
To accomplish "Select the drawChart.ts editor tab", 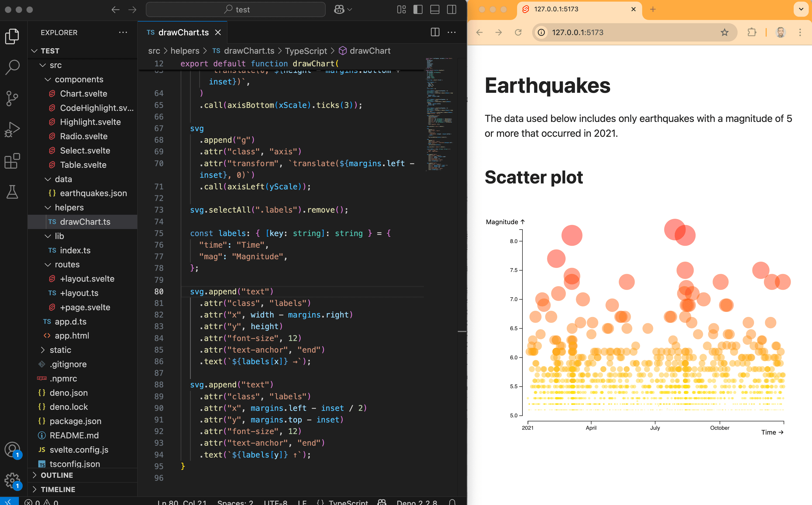I will (182, 32).
